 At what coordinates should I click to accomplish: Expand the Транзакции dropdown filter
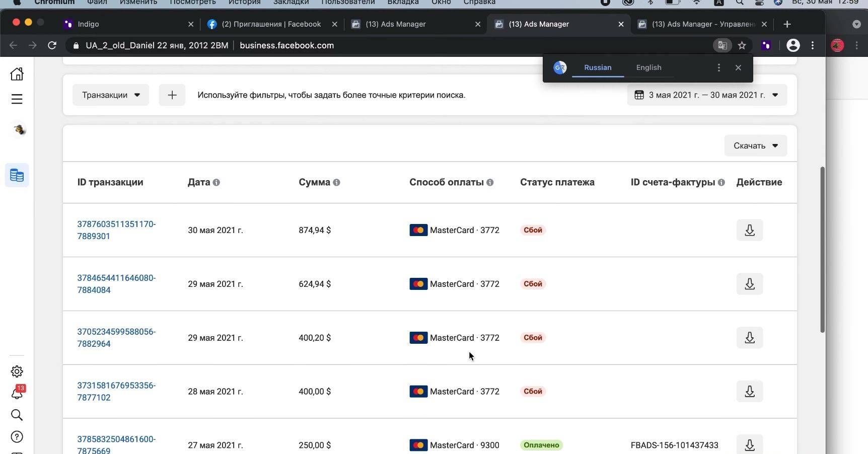[111, 95]
